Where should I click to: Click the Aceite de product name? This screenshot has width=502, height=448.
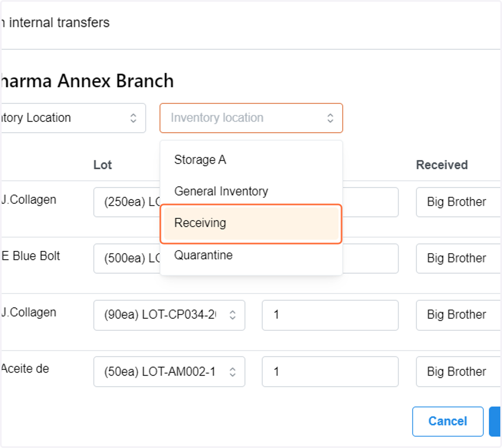click(x=25, y=369)
